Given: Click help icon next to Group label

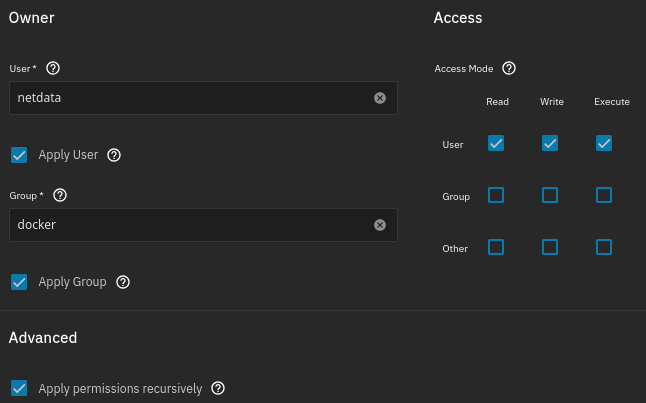Looking at the screenshot, I should (x=60, y=195).
